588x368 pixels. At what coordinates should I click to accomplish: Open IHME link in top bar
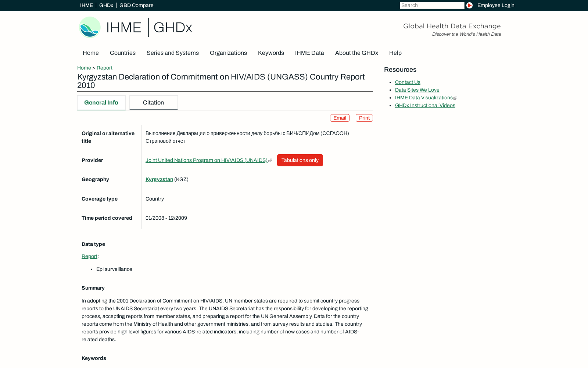(86, 6)
